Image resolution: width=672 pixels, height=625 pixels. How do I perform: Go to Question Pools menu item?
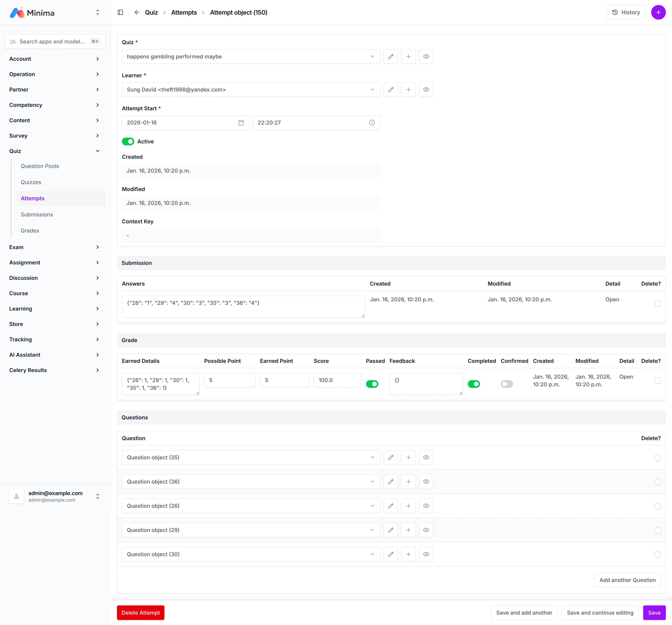[x=40, y=166]
